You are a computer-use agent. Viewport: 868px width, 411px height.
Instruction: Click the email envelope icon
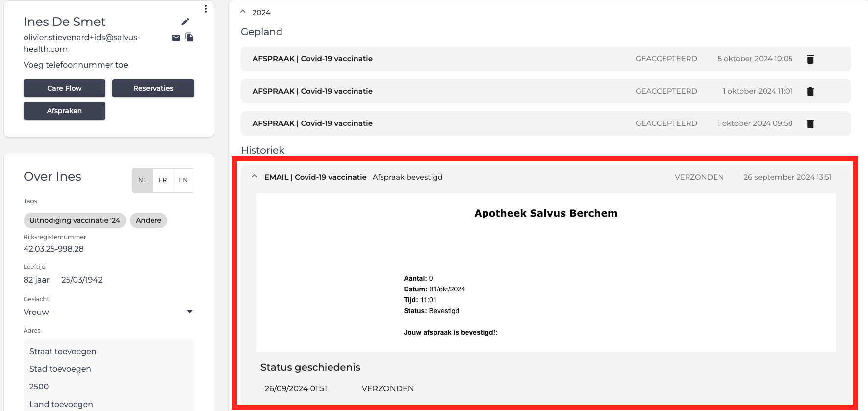click(x=176, y=38)
